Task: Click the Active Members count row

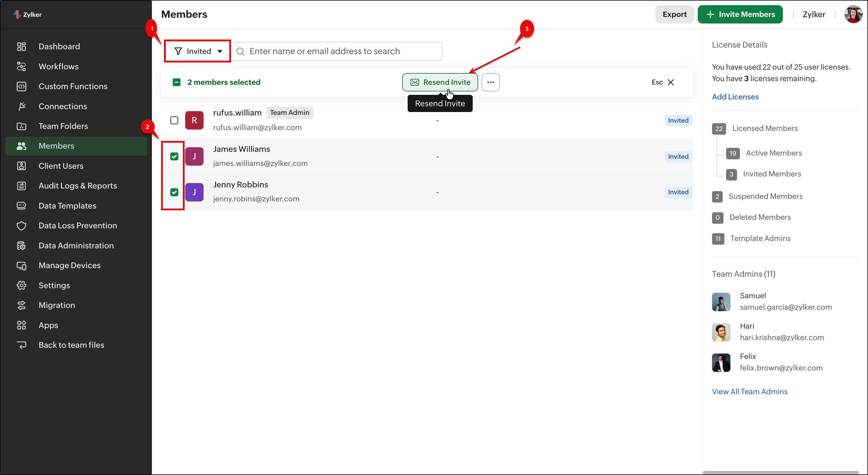Action: click(x=764, y=153)
